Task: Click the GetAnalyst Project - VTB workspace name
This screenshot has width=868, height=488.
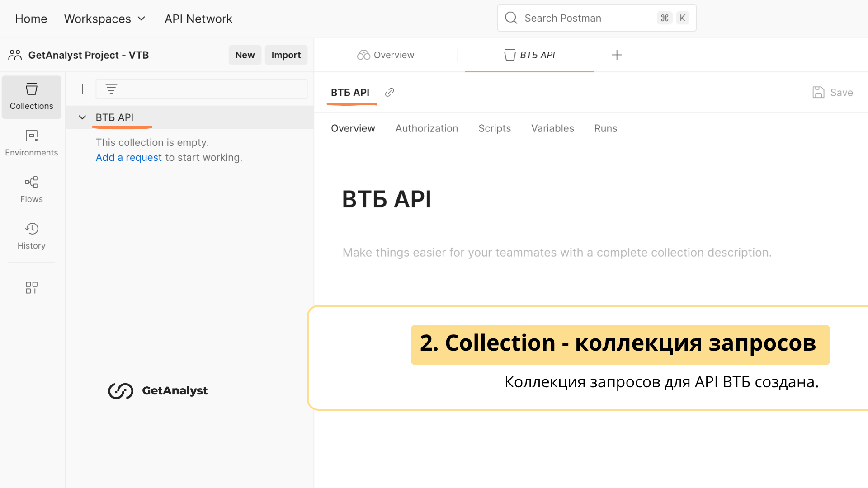Action: [x=89, y=55]
